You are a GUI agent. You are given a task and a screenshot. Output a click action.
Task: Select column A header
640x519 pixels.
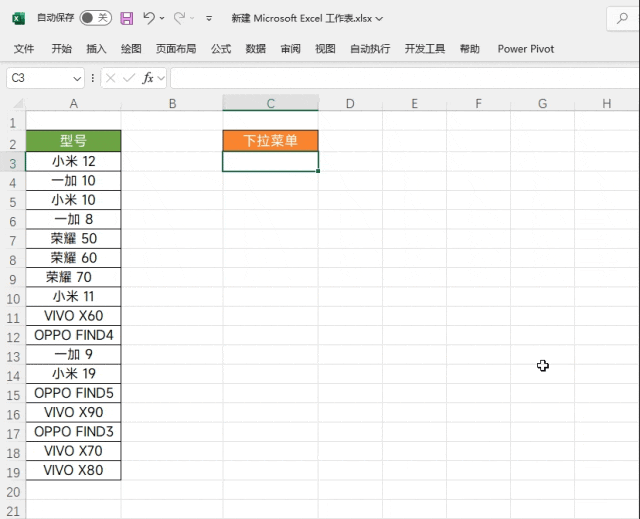click(x=73, y=104)
